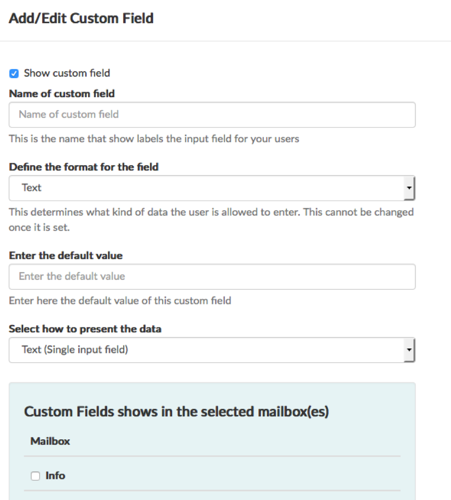Screen dimensions: 451x500
Task: Click the 'cannot be changed once it is set' hint
Action: [211, 220]
